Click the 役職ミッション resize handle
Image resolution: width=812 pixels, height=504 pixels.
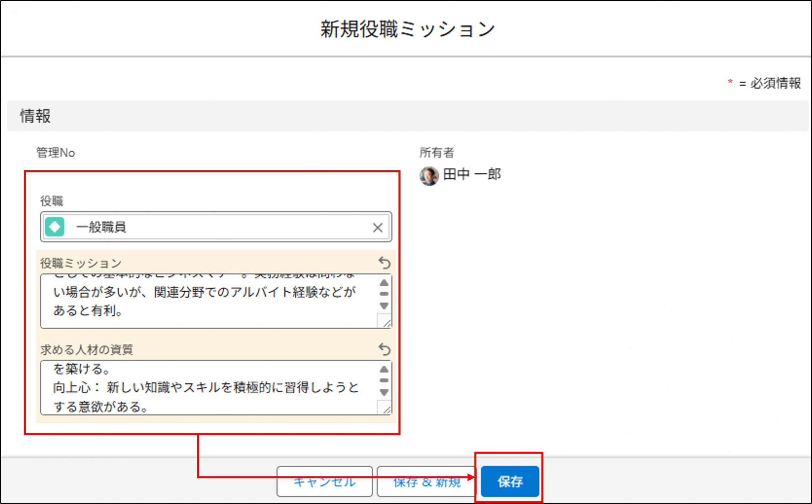(x=386, y=323)
